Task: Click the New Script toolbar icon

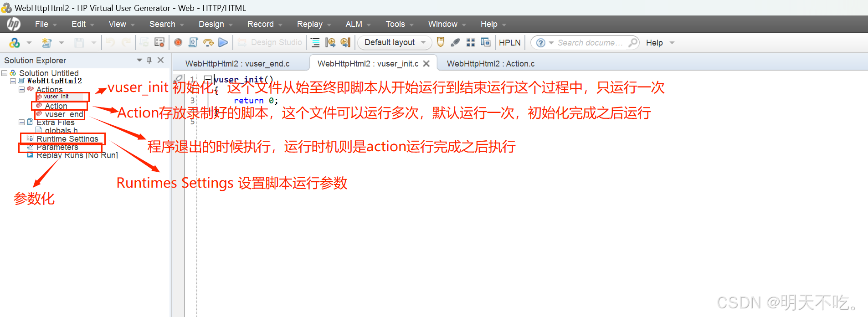Action: 46,42
